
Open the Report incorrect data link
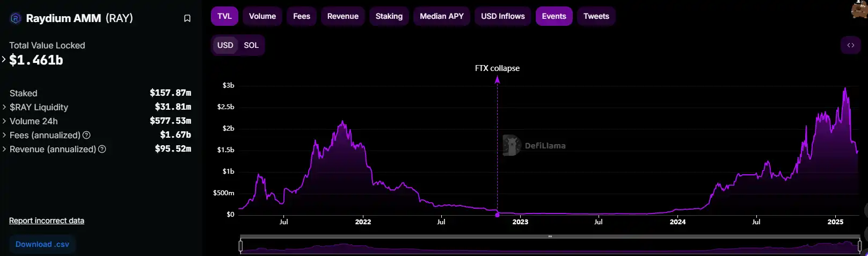(x=47, y=221)
